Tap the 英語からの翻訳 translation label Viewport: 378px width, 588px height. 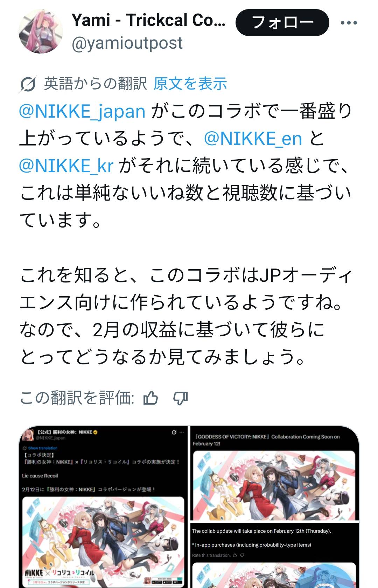coord(95,84)
